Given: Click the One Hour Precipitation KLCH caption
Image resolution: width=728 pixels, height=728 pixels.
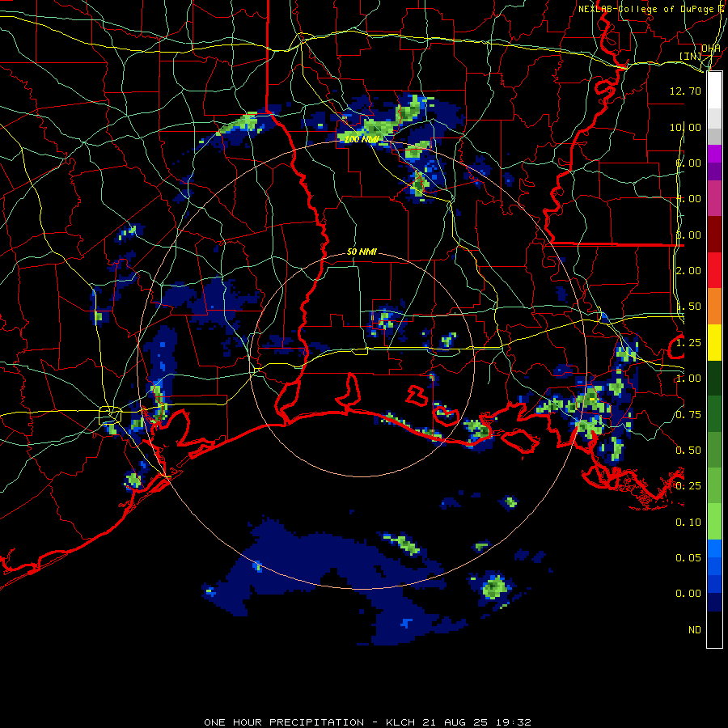Looking at the screenshot, I should tap(367, 722).
